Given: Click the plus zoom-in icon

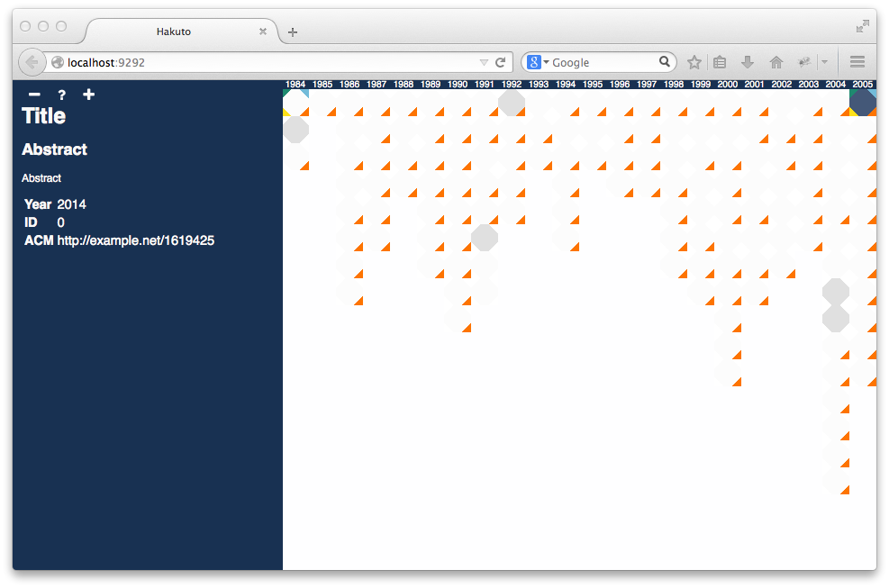Looking at the screenshot, I should pyautogui.click(x=88, y=95).
